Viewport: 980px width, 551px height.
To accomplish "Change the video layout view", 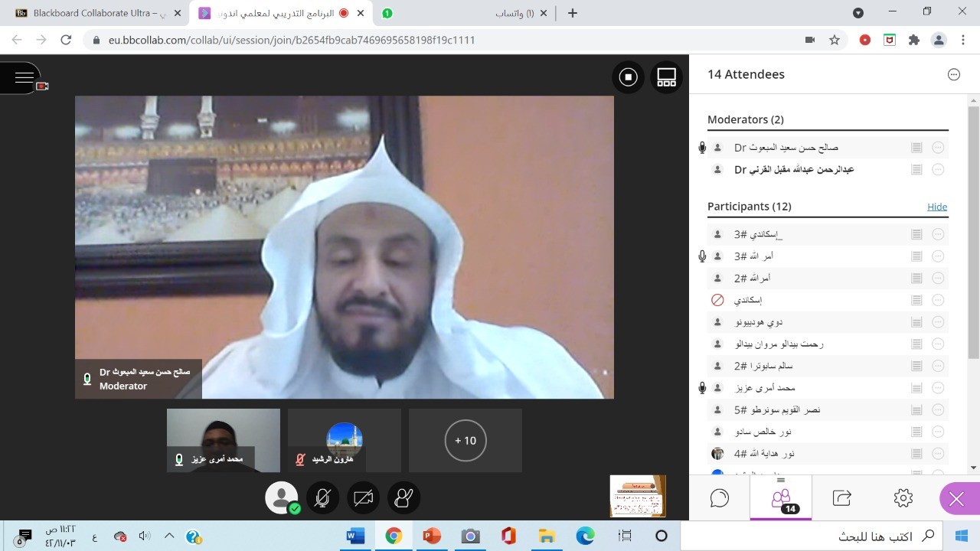I will point(666,77).
